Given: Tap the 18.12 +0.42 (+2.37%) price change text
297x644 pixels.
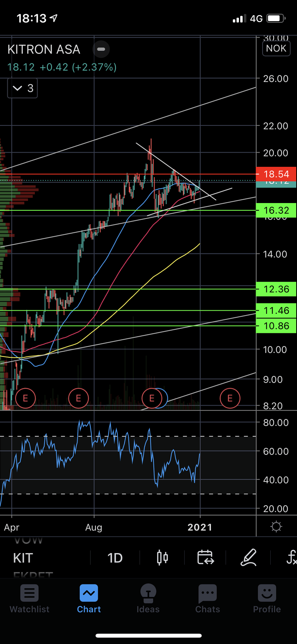Looking at the screenshot, I should (x=62, y=68).
